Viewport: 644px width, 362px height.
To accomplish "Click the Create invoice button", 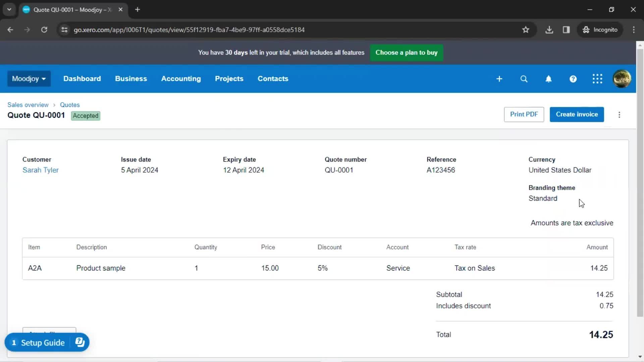I will click(x=577, y=114).
